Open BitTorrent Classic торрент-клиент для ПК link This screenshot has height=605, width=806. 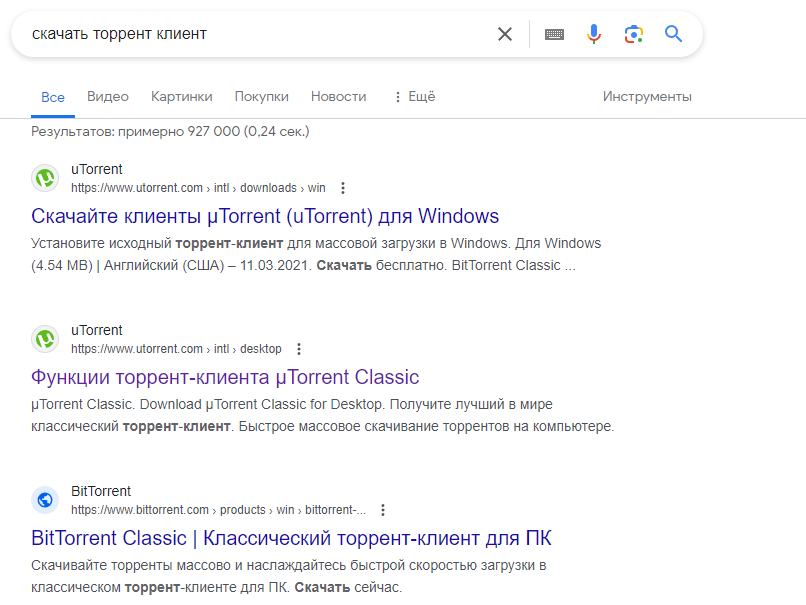291,538
